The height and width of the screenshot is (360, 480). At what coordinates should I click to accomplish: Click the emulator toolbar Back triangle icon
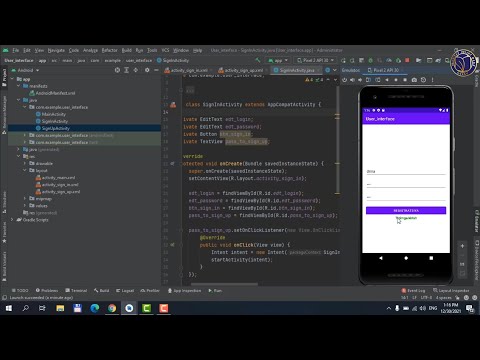click(x=387, y=80)
